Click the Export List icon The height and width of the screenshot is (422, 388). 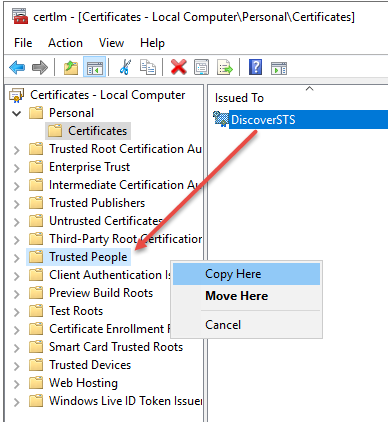click(225, 67)
